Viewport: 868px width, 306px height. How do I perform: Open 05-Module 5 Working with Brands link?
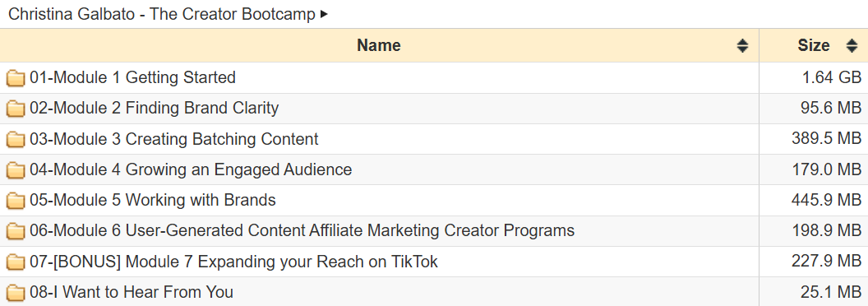(x=153, y=200)
